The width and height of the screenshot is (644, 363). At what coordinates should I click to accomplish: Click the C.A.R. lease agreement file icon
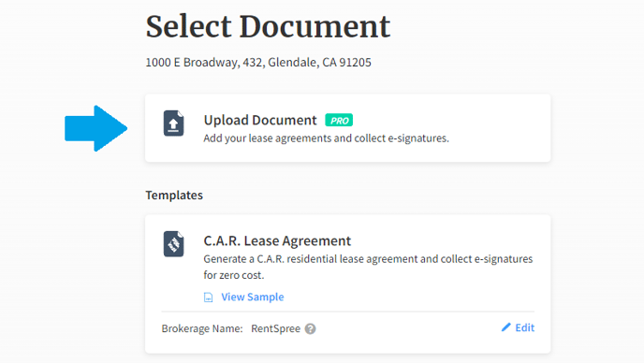tap(174, 244)
